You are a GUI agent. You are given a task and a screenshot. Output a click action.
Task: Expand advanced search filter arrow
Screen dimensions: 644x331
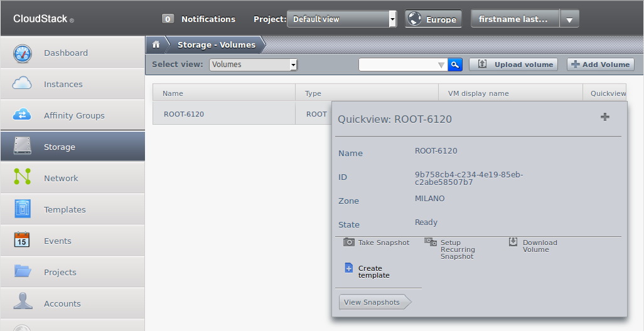[x=441, y=65]
